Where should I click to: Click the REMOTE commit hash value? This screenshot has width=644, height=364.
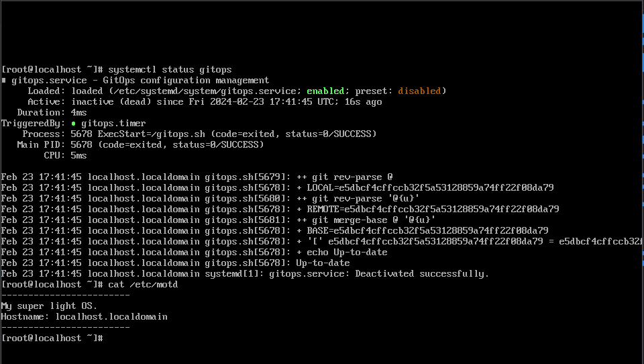pyautogui.click(x=451, y=209)
